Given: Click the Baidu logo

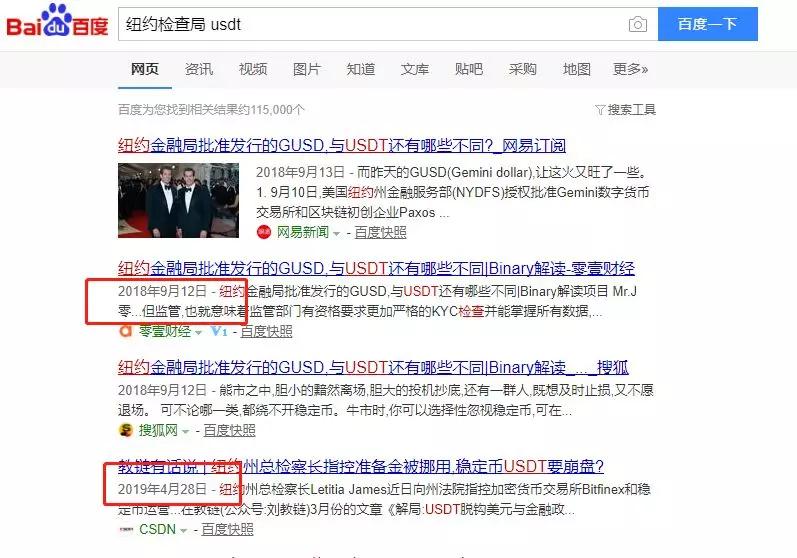Looking at the screenshot, I should click(x=57, y=22).
